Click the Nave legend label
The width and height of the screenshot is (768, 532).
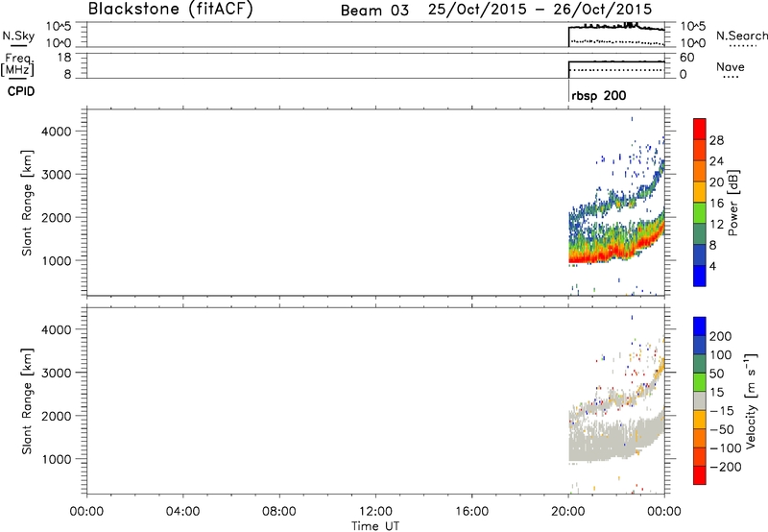point(731,67)
